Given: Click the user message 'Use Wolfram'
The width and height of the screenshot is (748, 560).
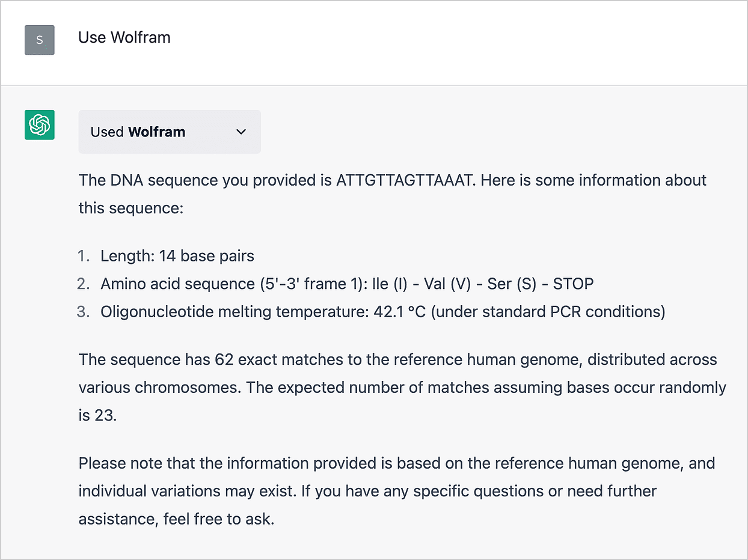Looking at the screenshot, I should (124, 37).
